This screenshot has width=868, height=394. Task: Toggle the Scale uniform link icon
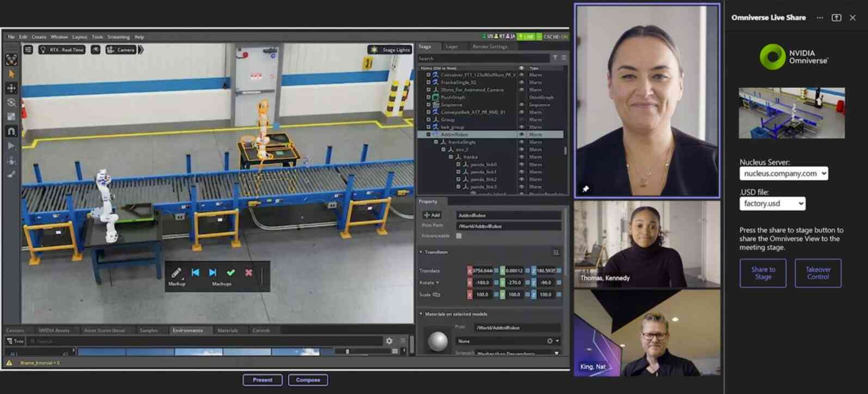coord(436,295)
